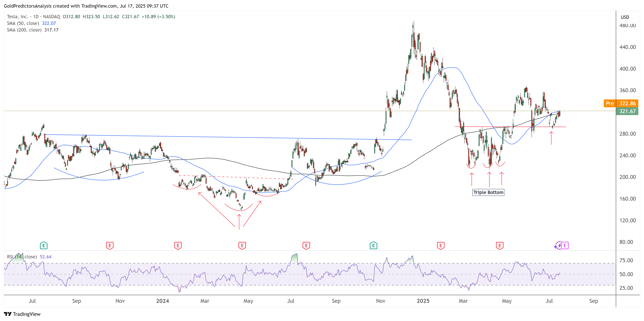644x321 pixels.
Task: Click the green earnings marker before Nov 2024
Action: pos(373,245)
